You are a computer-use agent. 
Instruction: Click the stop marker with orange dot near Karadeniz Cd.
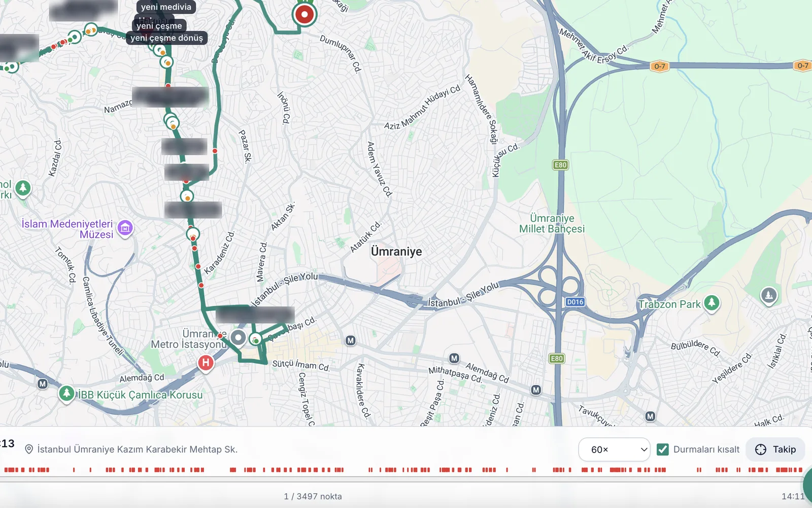[x=193, y=235]
